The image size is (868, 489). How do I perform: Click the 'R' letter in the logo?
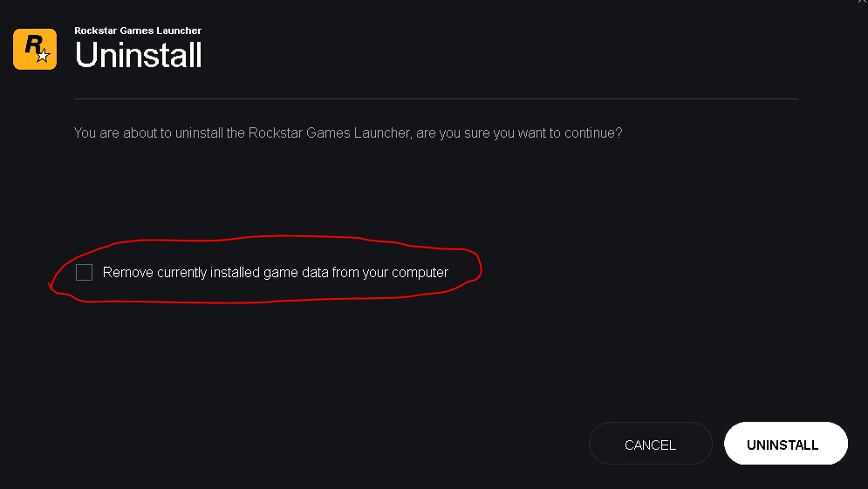pos(31,44)
